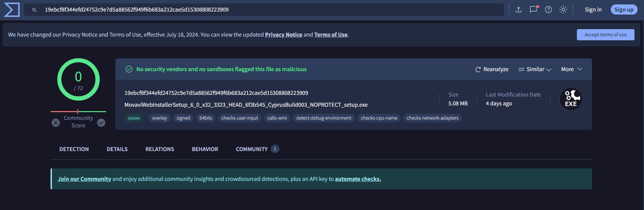Viewport: 644px width, 210px height.
Task: Click the community count badge '1'
Action: 275,149
